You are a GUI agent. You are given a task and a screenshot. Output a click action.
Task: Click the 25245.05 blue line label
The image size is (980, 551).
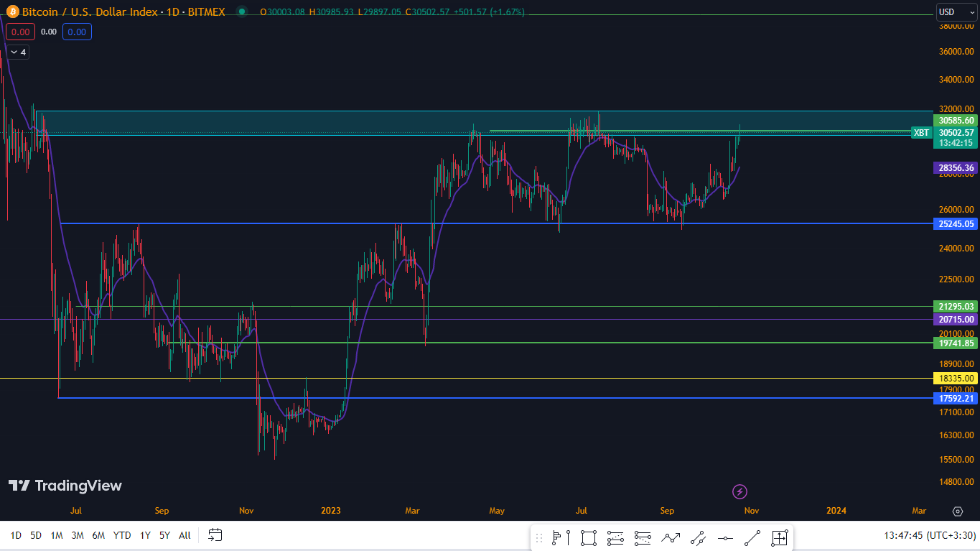pos(956,224)
